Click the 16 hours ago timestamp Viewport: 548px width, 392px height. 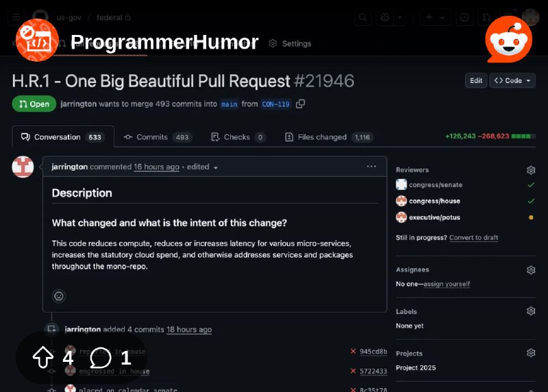tap(156, 167)
